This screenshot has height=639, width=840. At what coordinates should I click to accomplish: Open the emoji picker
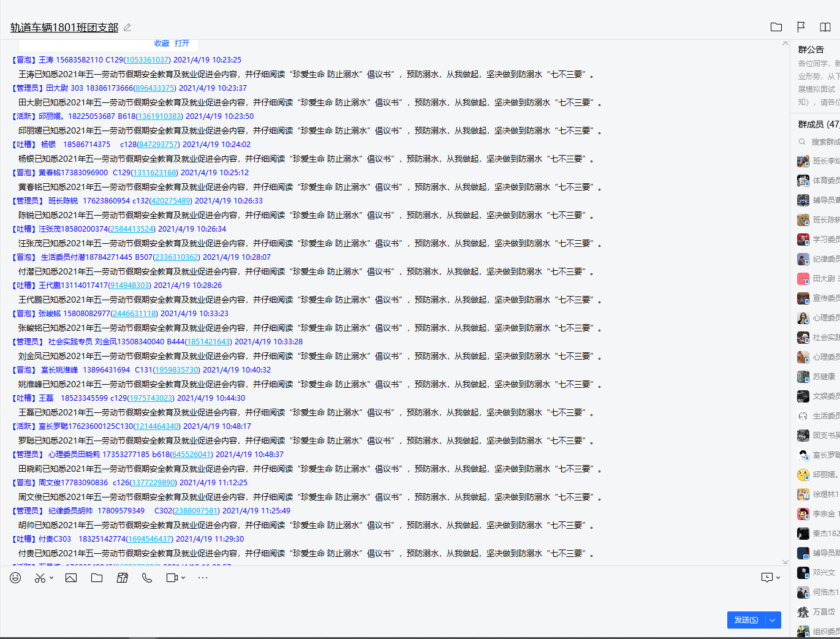[15, 578]
